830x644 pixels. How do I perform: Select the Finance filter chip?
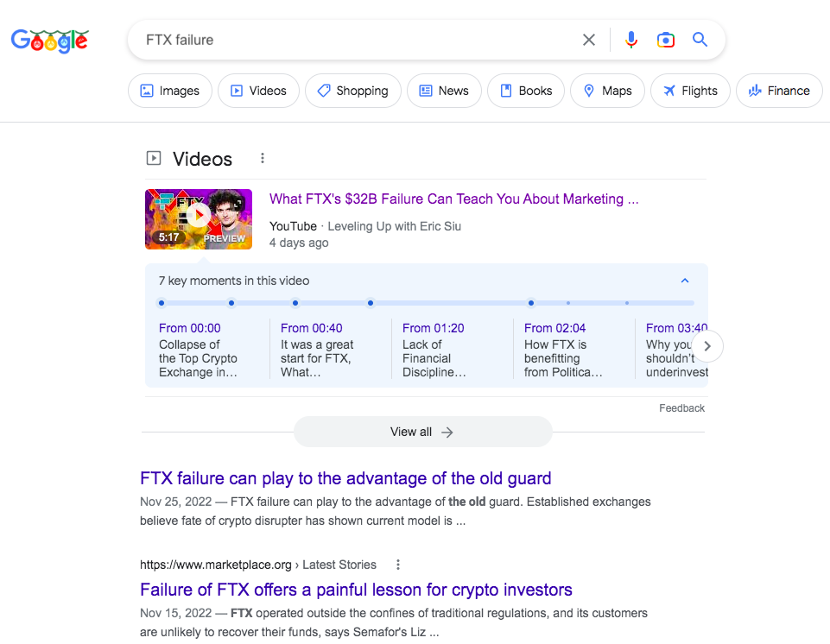[779, 91]
